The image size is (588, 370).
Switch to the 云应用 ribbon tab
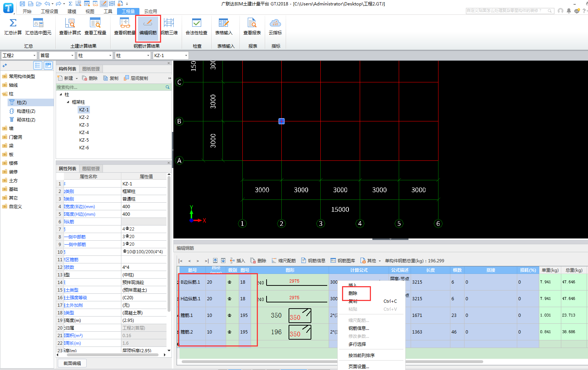151,11
